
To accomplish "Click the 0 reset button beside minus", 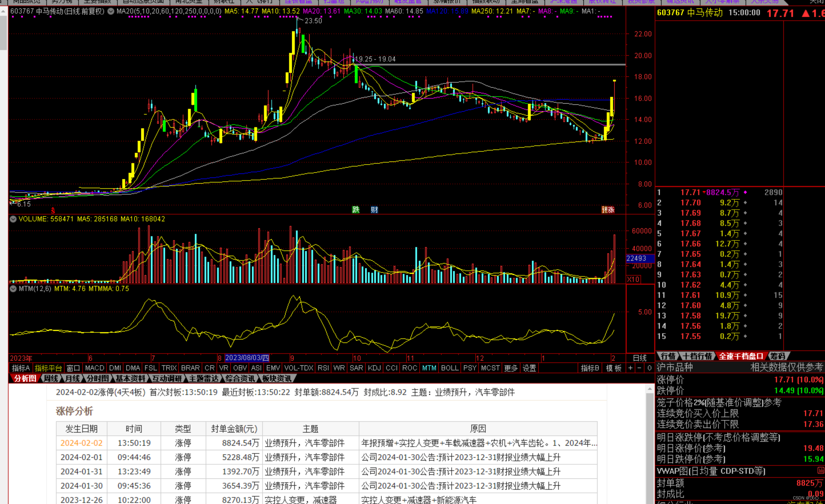I will pos(649,368).
